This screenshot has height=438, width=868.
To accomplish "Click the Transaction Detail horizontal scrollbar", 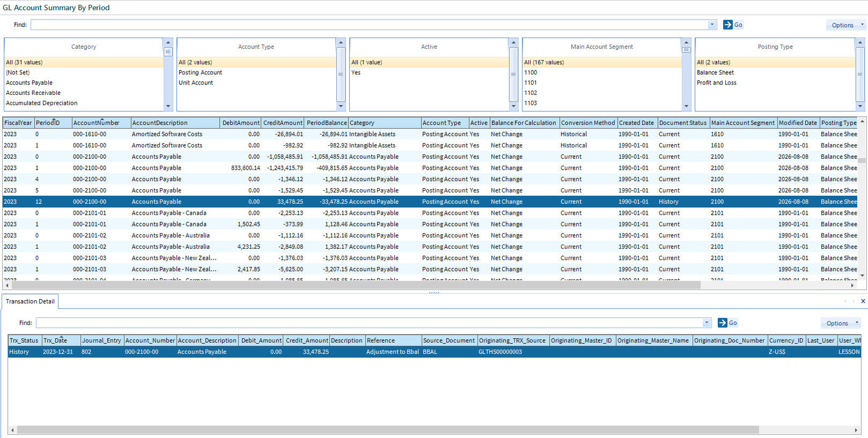I will [x=387, y=430].
